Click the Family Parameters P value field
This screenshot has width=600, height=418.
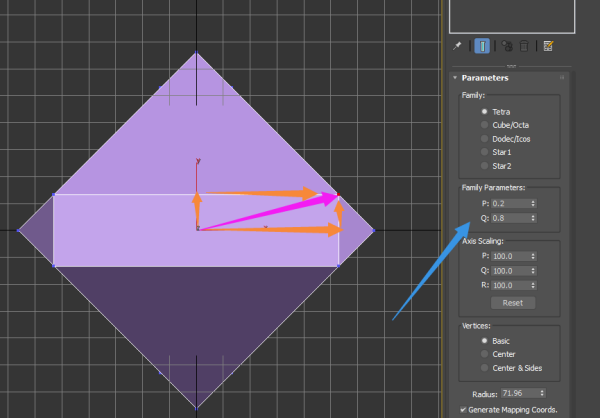[x=510, y=203]
